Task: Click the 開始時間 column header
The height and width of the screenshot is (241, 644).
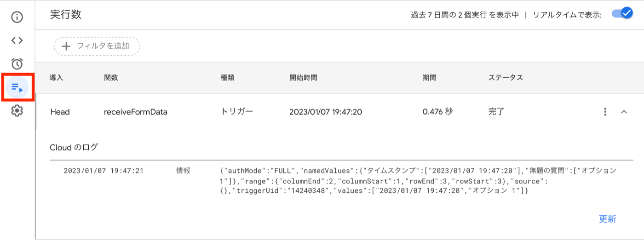Action: [303, 78]
